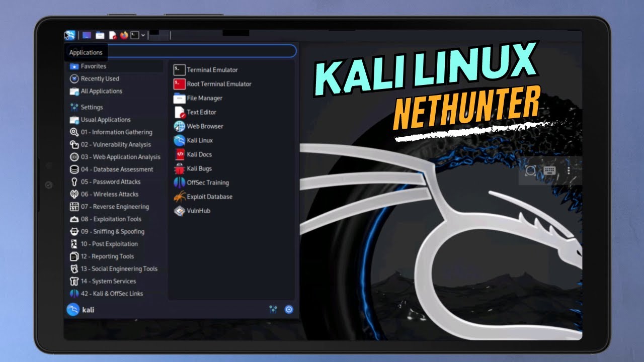Click the log out button in menu footer

click(x=289, y=310)
